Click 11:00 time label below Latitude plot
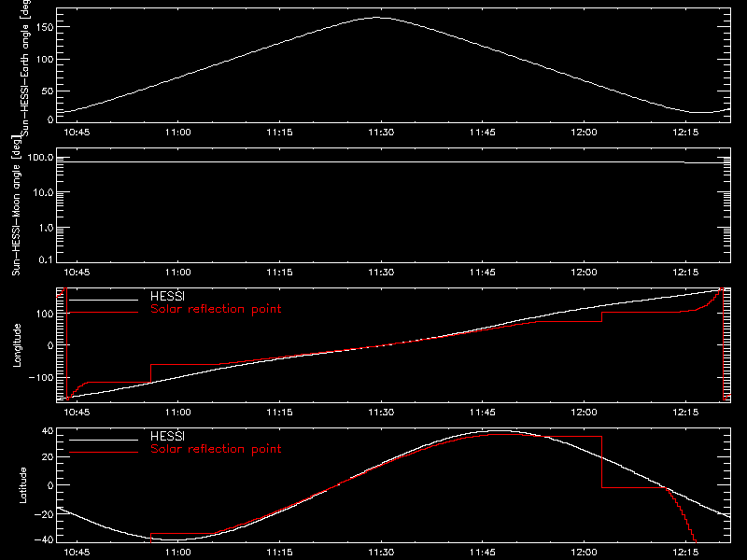Screen dimensions: 747x560 click(x=178, y=553)
